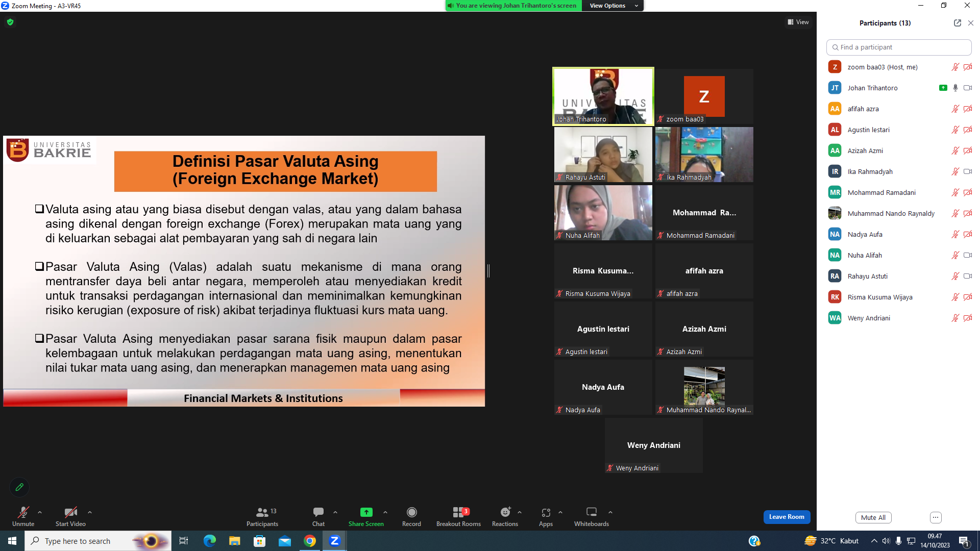The image size is (980, 551).
Task: Open Microsoft Edge from the taskbar
Action: pos(209,541)
